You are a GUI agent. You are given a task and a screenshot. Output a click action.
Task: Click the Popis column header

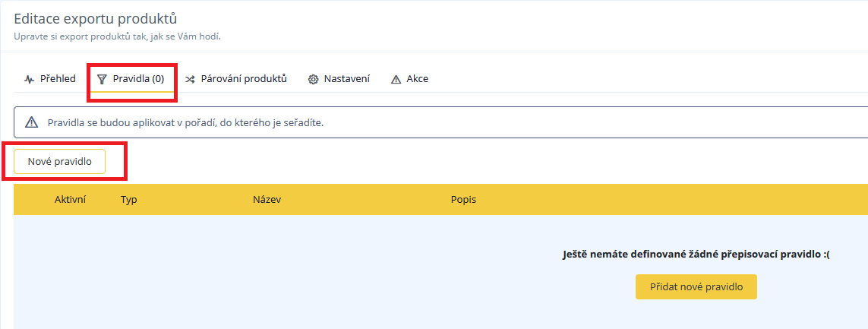pyautogui.click(x=463, y=199)
